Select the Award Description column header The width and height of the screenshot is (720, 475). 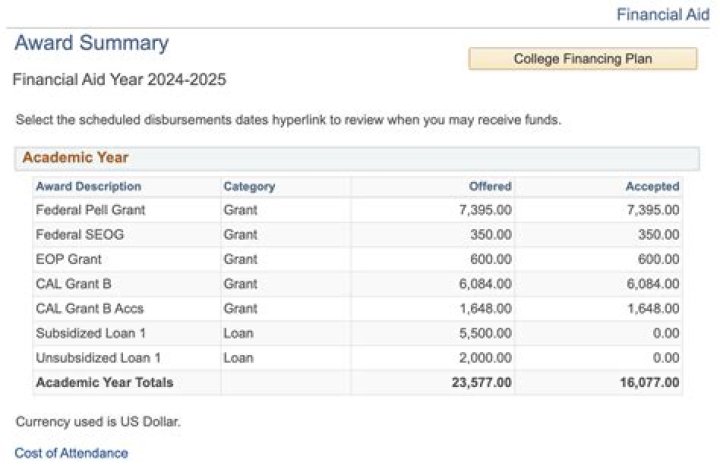(89, 187)
